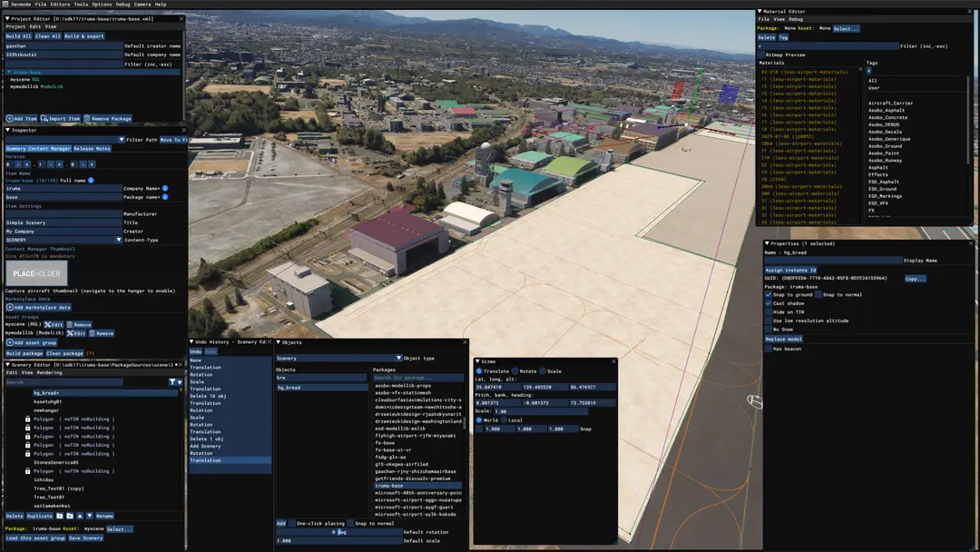980x552 pixels.
Task: Click the Move Down arrow in Scenery Editor
Action: 89,516
